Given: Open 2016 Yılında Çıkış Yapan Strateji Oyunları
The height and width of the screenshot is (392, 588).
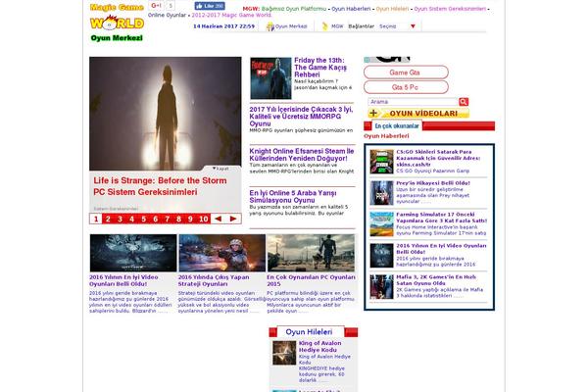Looking at the screenshot, I should [214, 280].
